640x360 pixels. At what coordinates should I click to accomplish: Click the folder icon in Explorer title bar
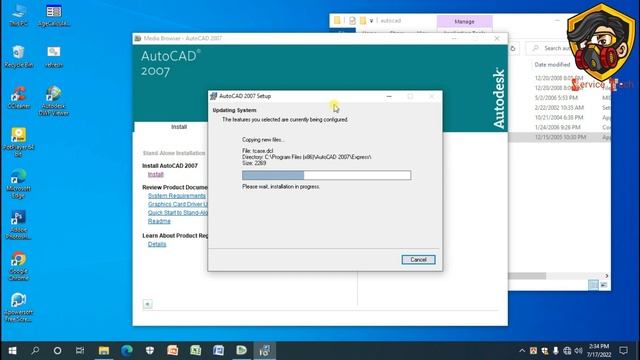tap(337, 20)
